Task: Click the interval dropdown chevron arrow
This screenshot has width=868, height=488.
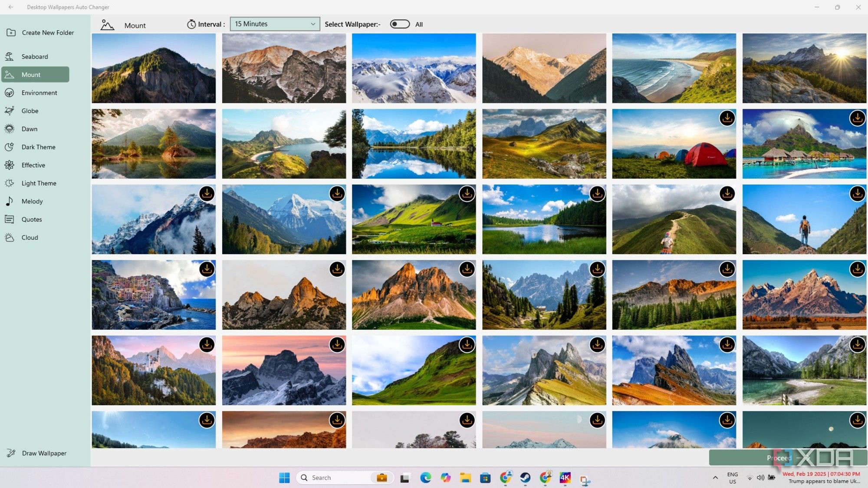Action: point(313,24)
